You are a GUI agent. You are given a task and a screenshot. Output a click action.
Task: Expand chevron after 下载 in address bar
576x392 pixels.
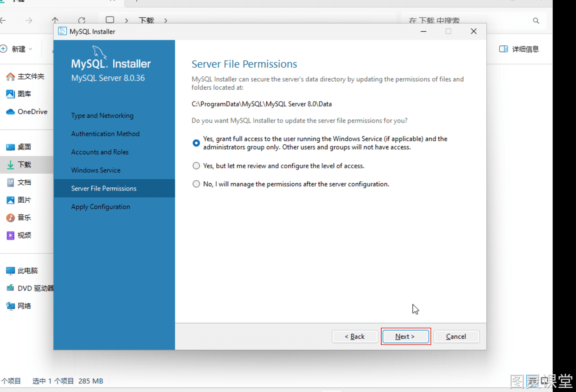click(166, 21)
